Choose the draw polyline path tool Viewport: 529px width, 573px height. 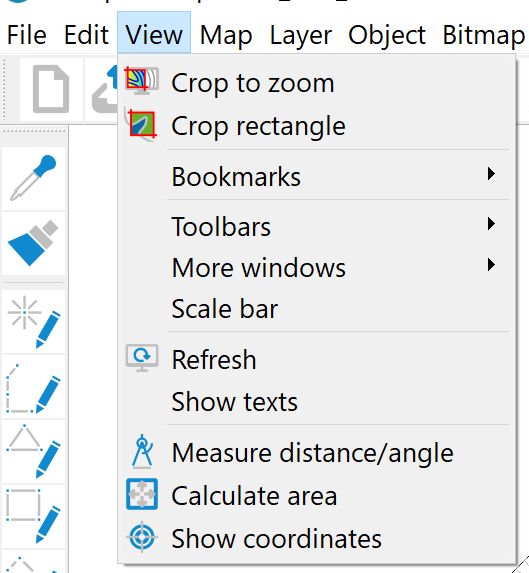[34, 387]
